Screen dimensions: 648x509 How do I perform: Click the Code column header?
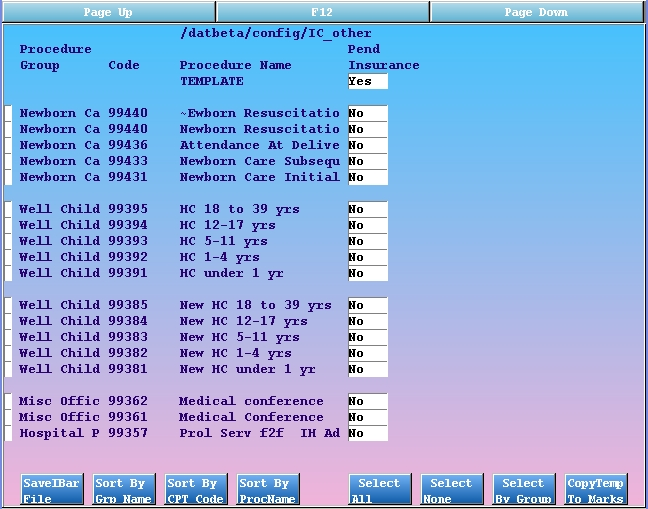point(124,65)
